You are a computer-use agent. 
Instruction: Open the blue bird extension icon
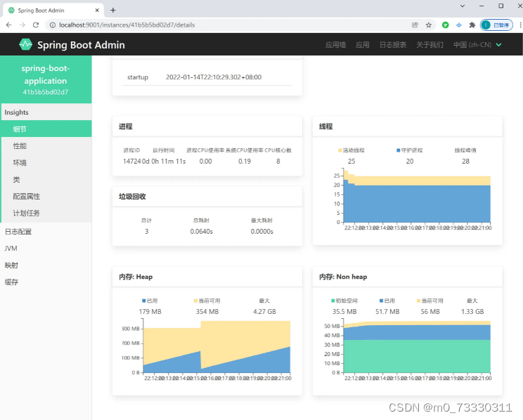point(459,25)
